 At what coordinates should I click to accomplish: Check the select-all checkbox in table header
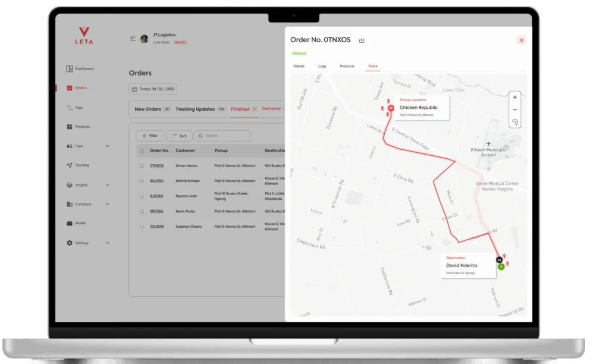[142, 151]
